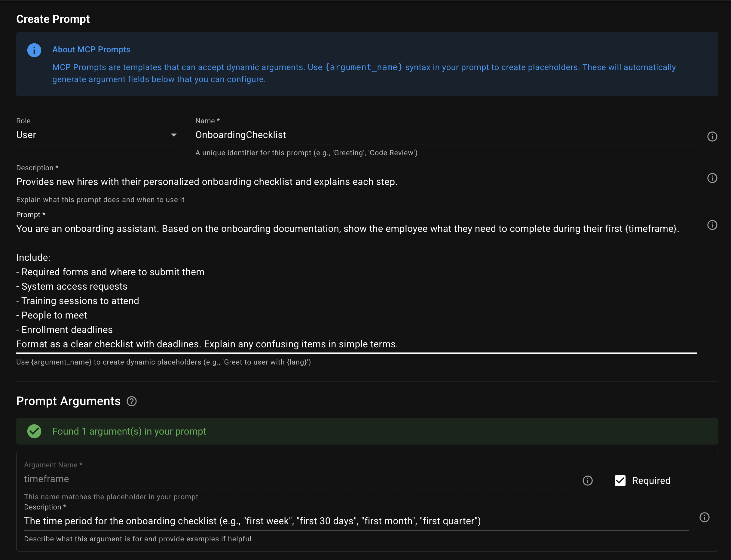Click the Prompt Arguments help icon
731x560 pixels.
pyautogui.click(x=132, y=401)
